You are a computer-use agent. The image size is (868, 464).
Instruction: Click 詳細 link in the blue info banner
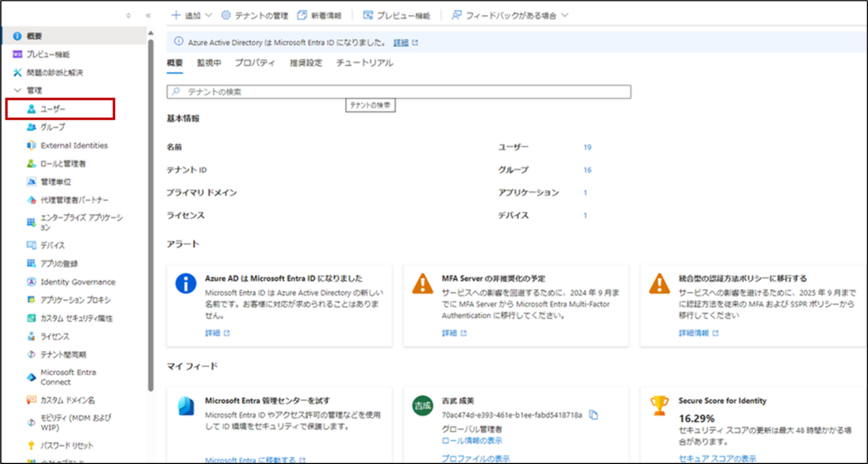coord(401,43)
